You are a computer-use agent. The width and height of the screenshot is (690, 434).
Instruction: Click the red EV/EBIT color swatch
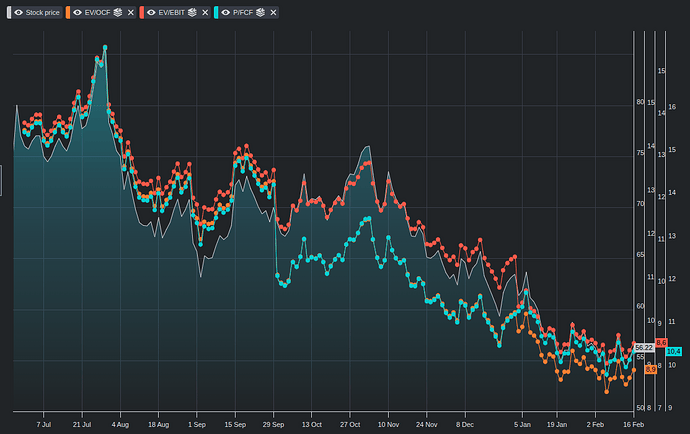coord(140,12)
